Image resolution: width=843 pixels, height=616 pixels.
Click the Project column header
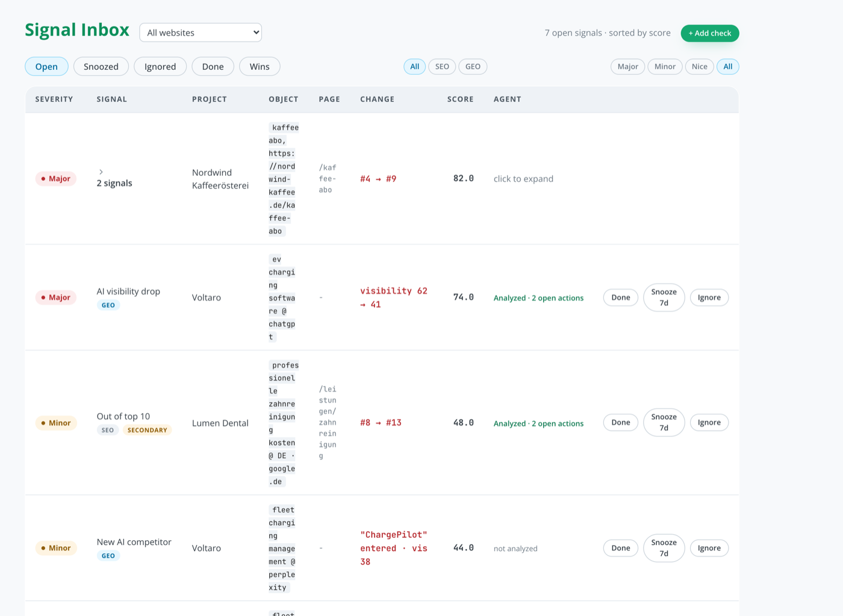(x=210, y=99)
